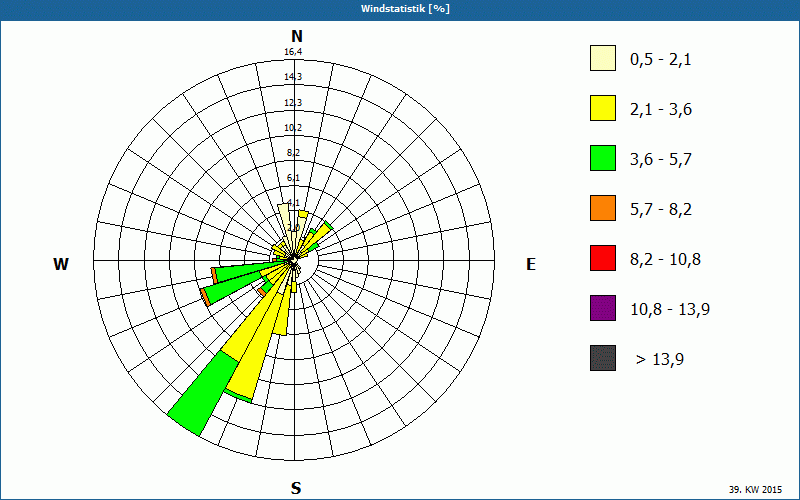This screenshot has height=500, width=800.
Task: Click the 12,3 axis value
Action: tap(293, 103)
